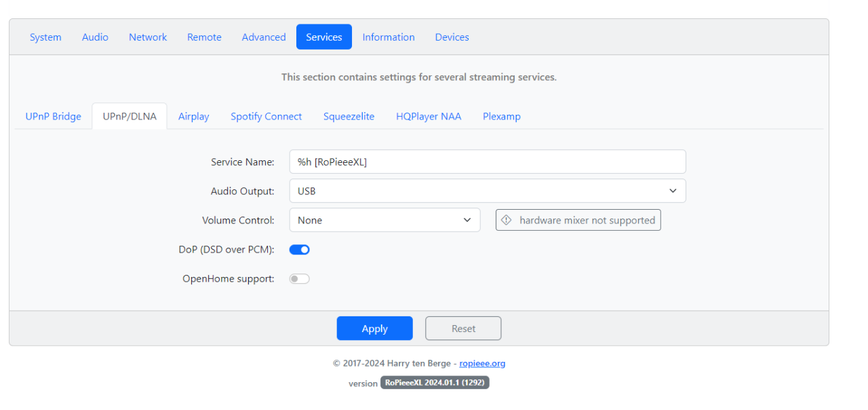Click the Apply button

pos(374,329)
